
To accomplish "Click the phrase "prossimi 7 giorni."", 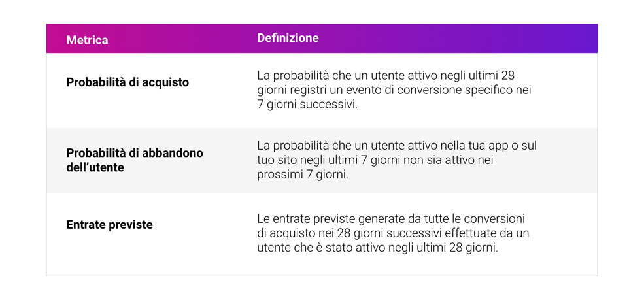I will click(303, 175).
